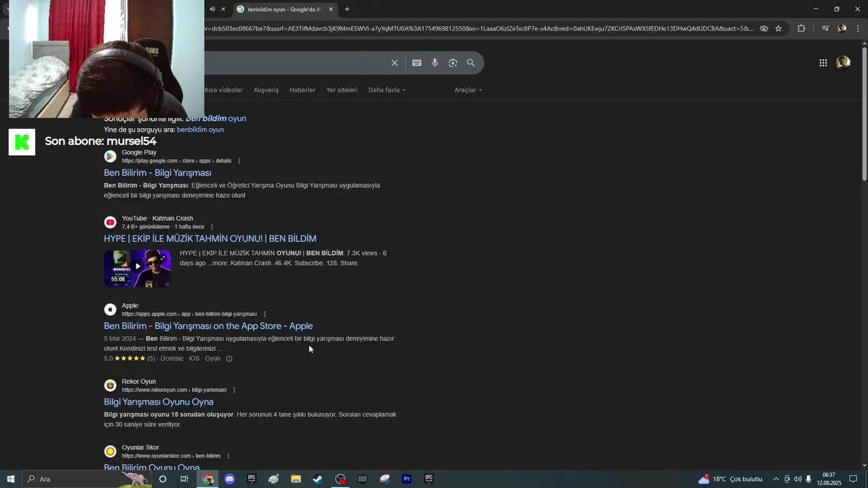Click the rekoroyun.com result URL text
The width and height of the screenshot is (868, 488).
[x=174, y=390]
